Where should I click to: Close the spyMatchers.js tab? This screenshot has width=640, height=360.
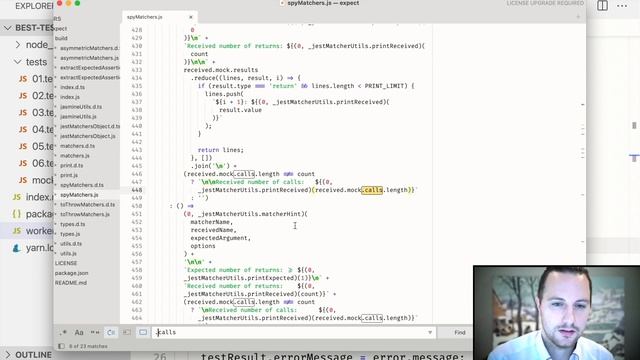(x=191, y=17)
